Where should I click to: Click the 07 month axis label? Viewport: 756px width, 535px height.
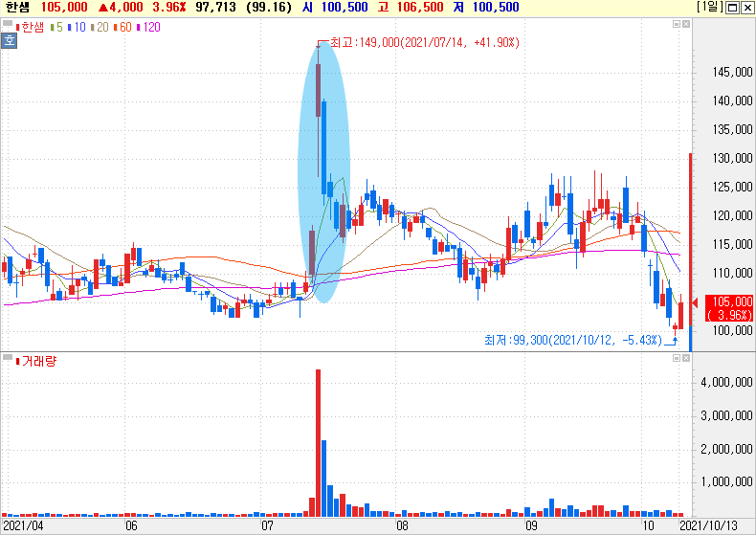click(267, 525)
